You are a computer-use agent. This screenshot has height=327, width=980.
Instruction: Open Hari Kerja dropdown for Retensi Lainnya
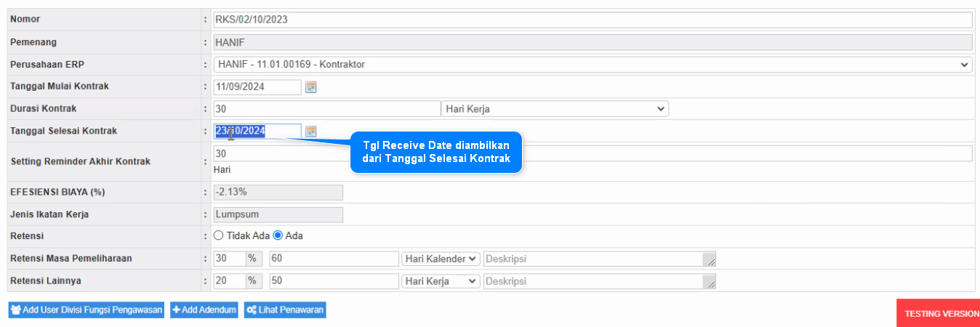[x=441, y=281]
